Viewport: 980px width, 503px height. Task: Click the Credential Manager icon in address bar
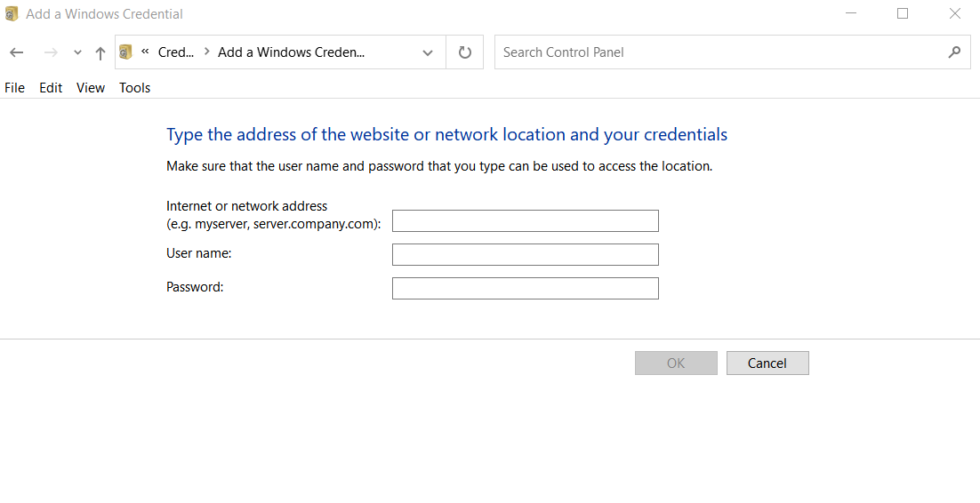(126, 52)
